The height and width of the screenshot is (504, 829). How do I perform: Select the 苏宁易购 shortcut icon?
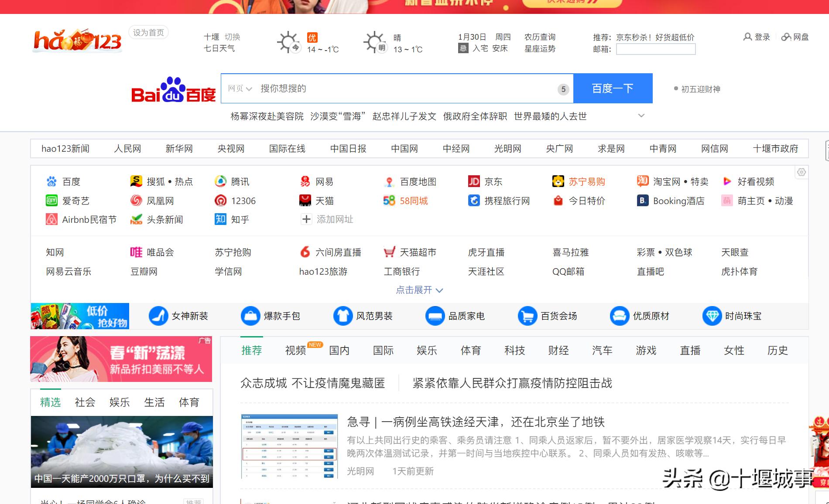558,182
